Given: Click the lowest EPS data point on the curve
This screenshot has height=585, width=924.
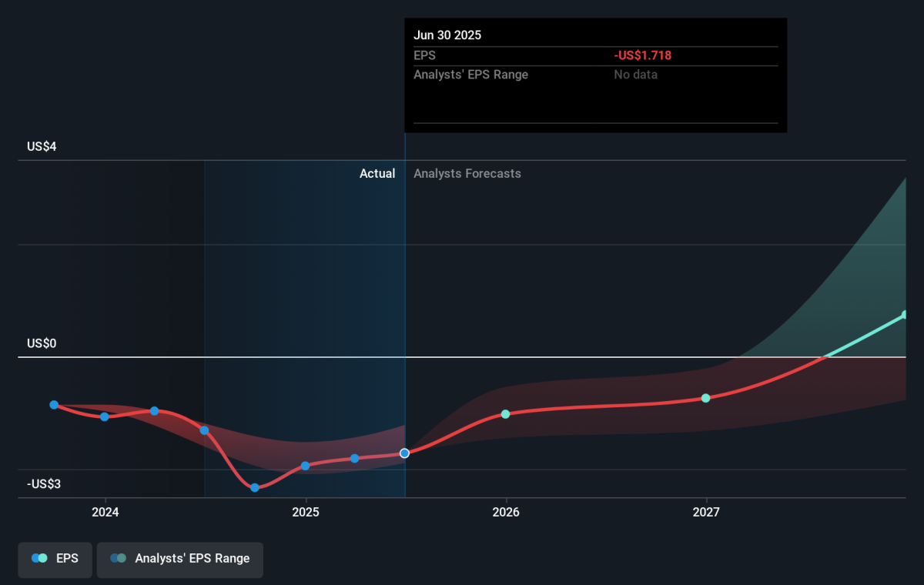Looking at the screenshot, I should pos(255,487).
